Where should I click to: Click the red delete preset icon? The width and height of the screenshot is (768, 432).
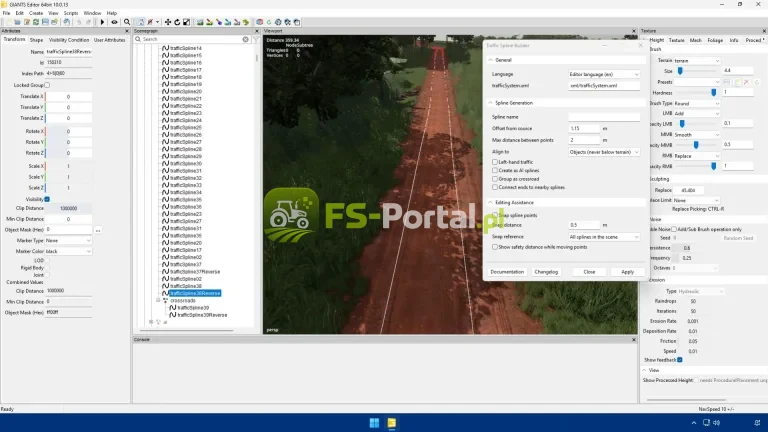click(x=746, y=82)
